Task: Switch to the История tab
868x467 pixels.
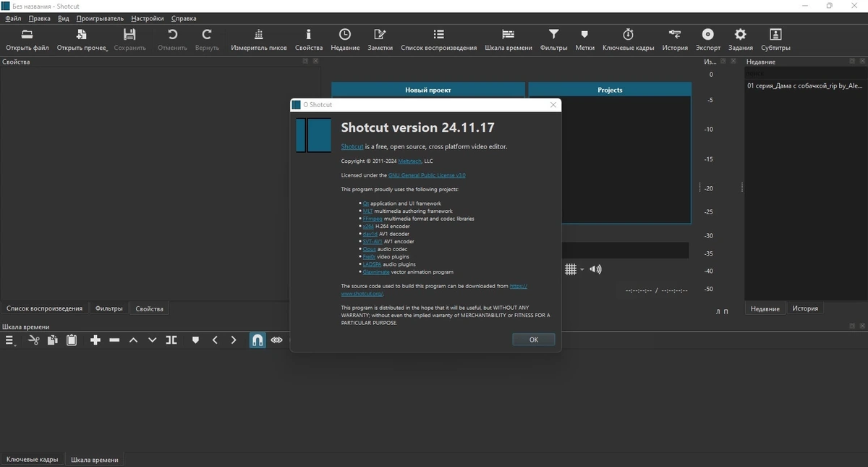Action: point(805,308)
